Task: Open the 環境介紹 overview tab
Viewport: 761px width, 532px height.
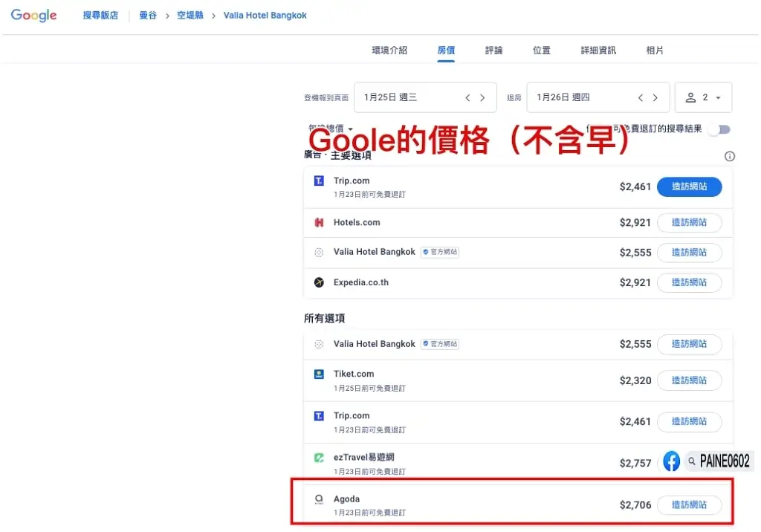Action: tap(389, 51)
